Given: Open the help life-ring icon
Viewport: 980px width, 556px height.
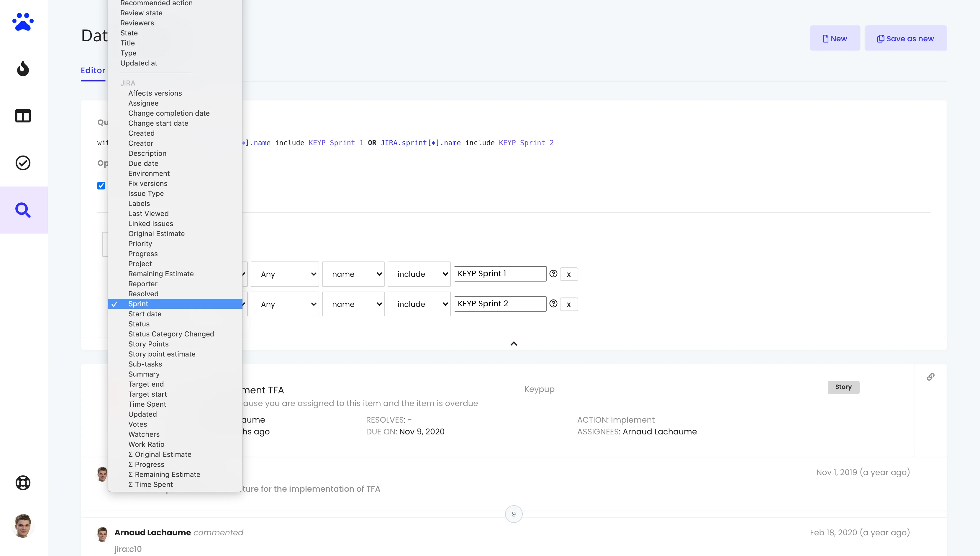Looking at the screenshot, I should coord(22,482).
